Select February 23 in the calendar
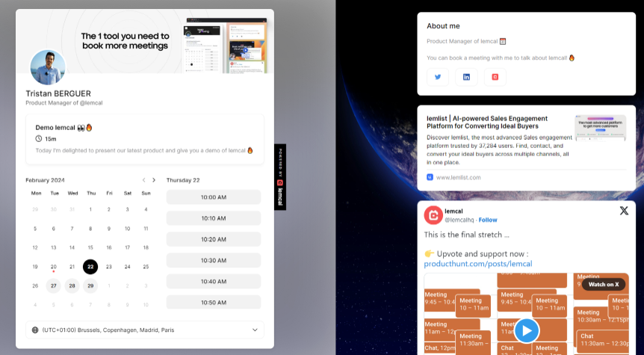This screenshot has width=644, height=355. pos(109,267)
